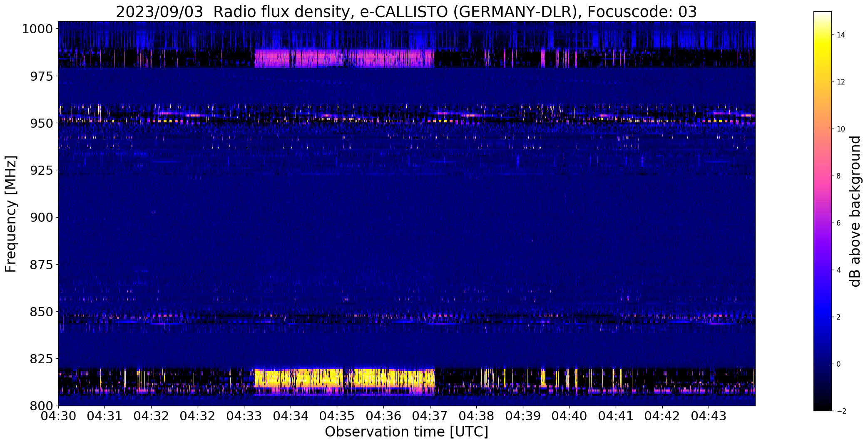Click the 04:35 time tick label
Viewport: 868px width, 444px height.
(x=337, y=416)
